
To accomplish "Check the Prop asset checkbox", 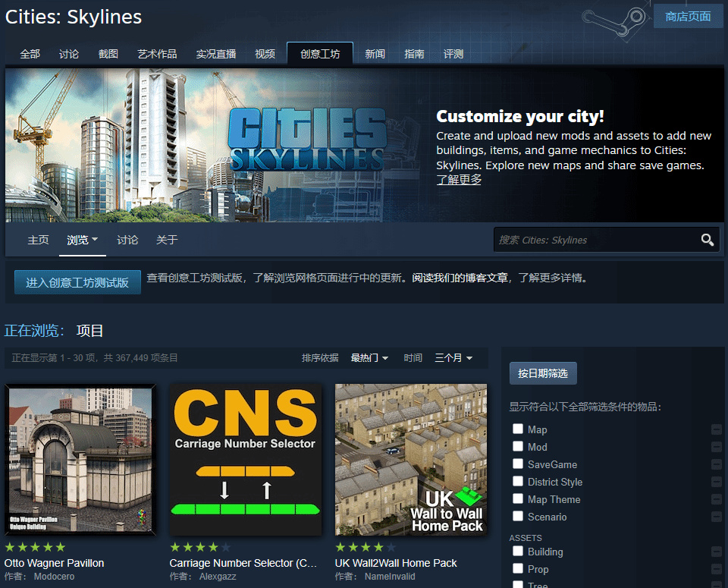I will pos(518,568).
